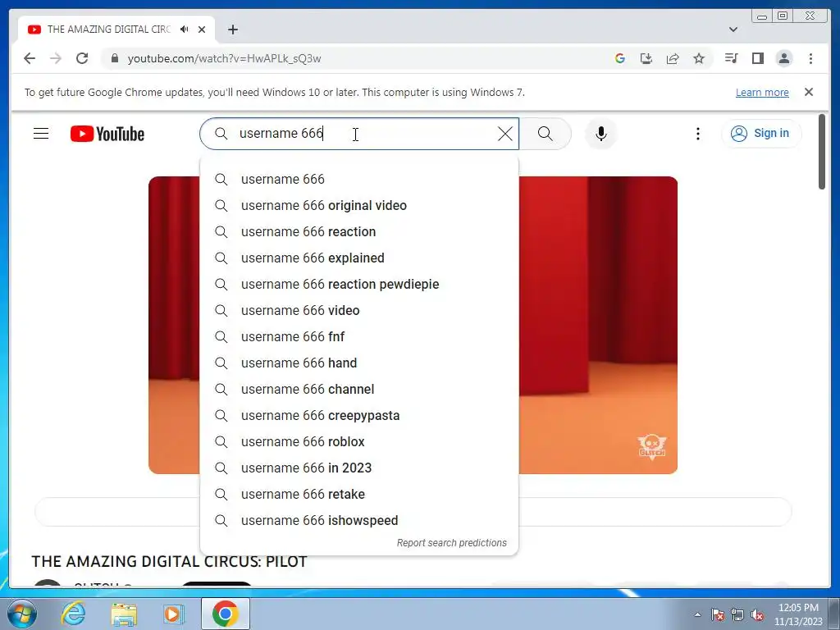Pick suggestion 'username 666 roblox'

[359, 441]
